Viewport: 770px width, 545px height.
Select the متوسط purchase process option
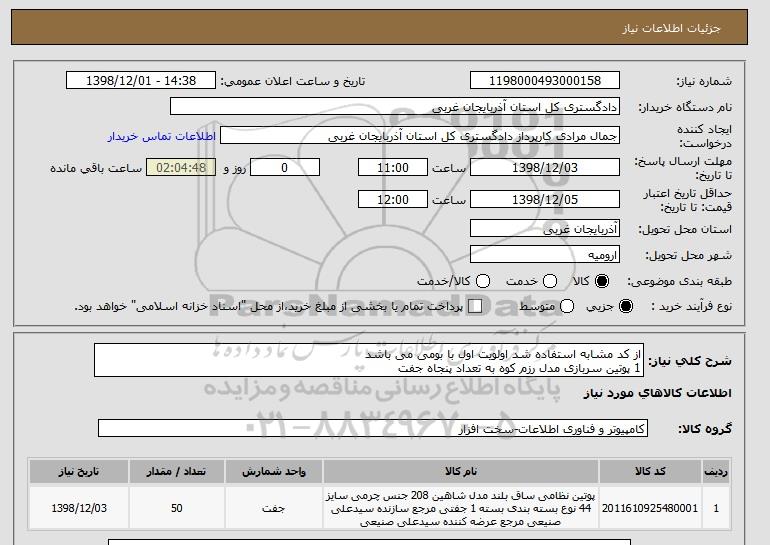point(567,306)
